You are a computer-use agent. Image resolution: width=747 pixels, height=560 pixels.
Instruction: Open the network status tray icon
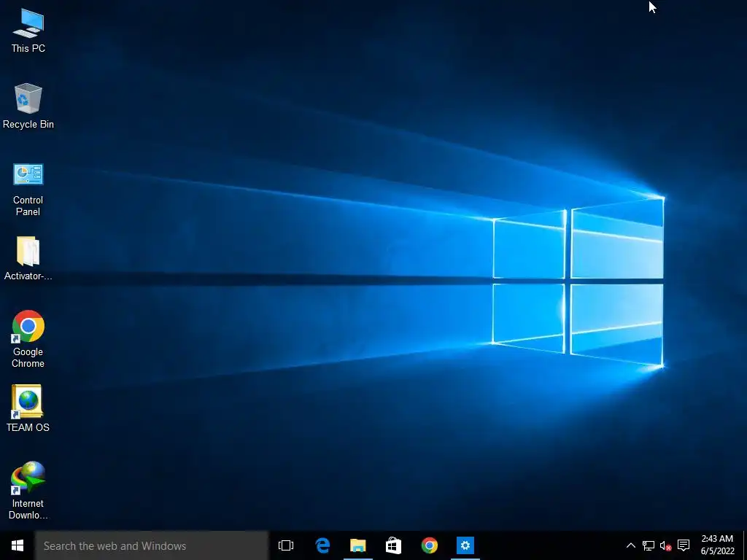[x=649, y=545]
